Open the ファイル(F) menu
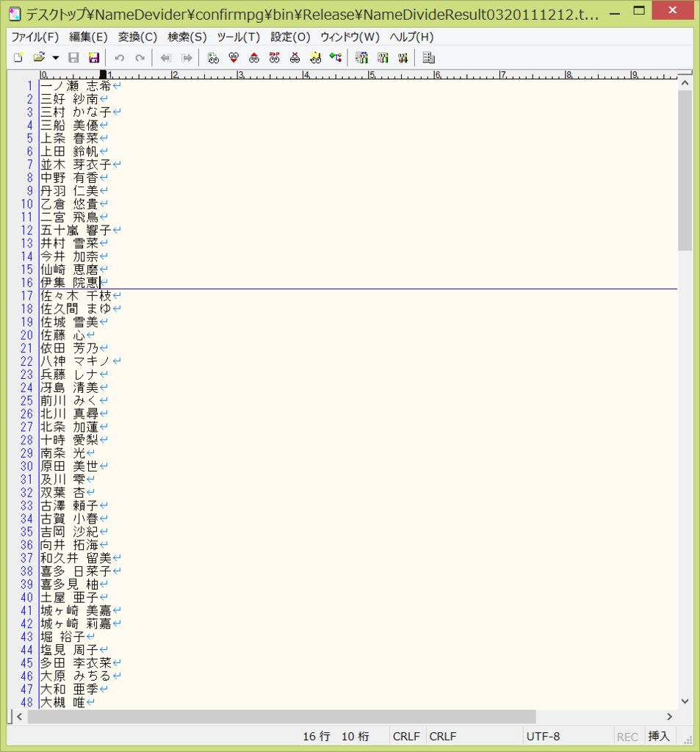 click(35, 37)
